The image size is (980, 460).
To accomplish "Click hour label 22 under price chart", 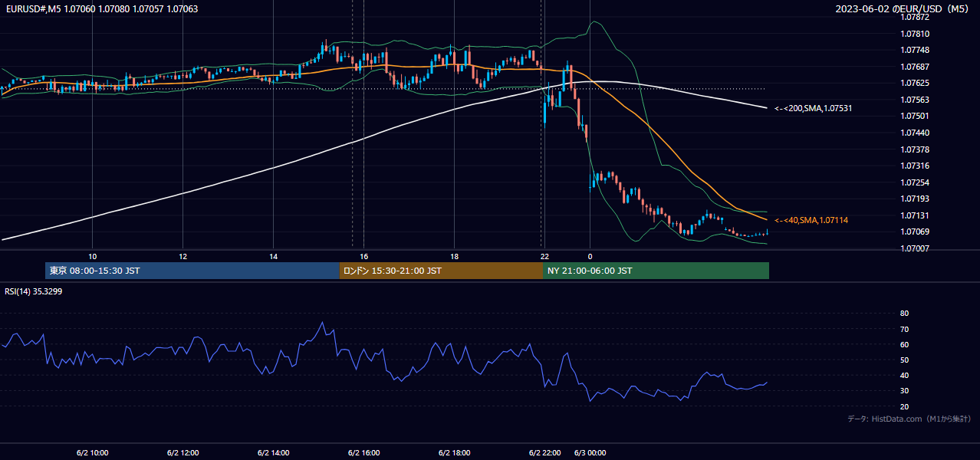I will 544,256.
